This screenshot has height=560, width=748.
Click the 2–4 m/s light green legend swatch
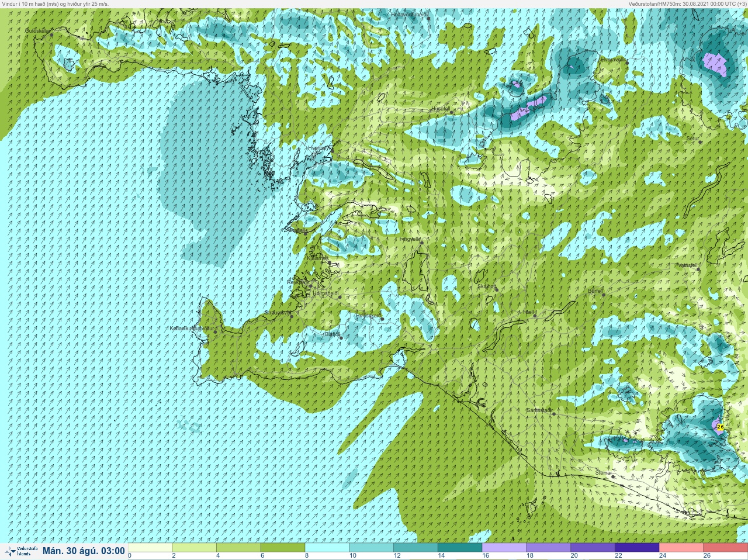click(x=195, y=548)
